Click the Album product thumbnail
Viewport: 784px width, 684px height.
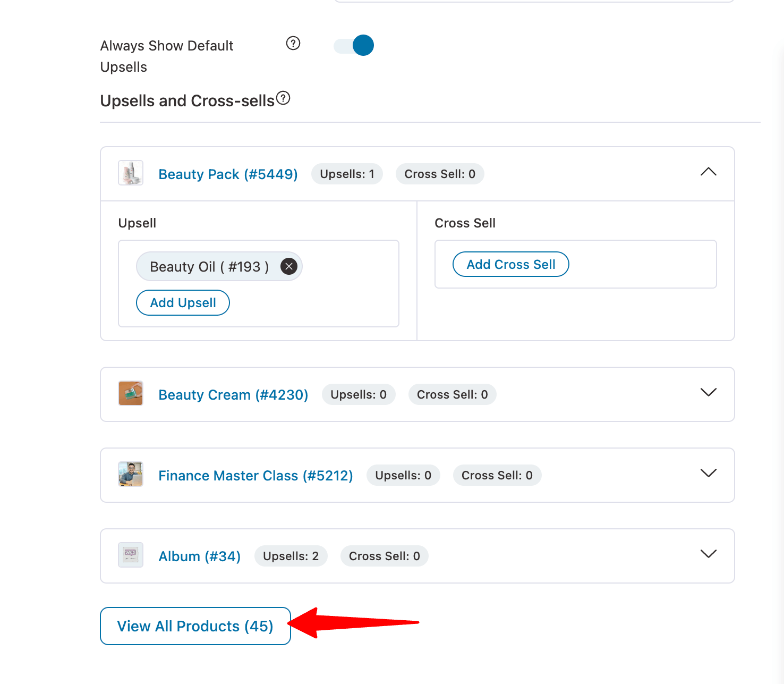pos(131,555)
